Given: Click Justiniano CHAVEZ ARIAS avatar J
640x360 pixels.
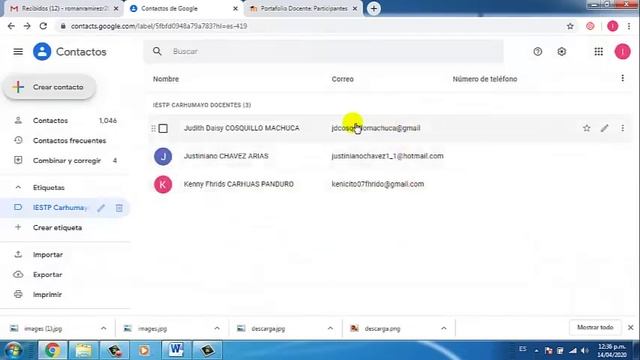Looking at the screenshot, I should coord(163,156).
